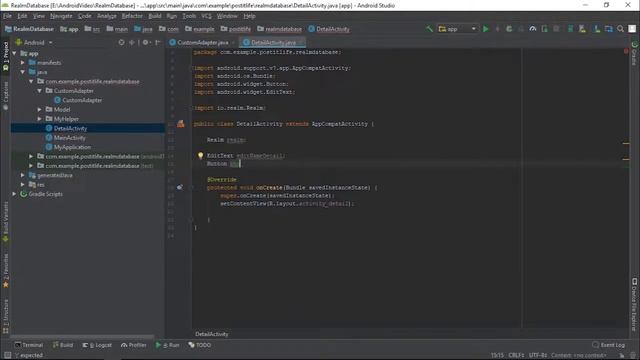Expand the Gradle Scripts node
640x360 pixels.
coord(15,194)
